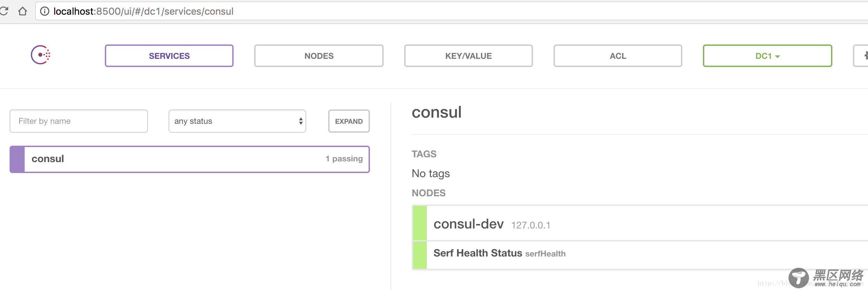This screenshot has height=290, width=868.
Task: Click the NODES section label
Action: (429, 193)
